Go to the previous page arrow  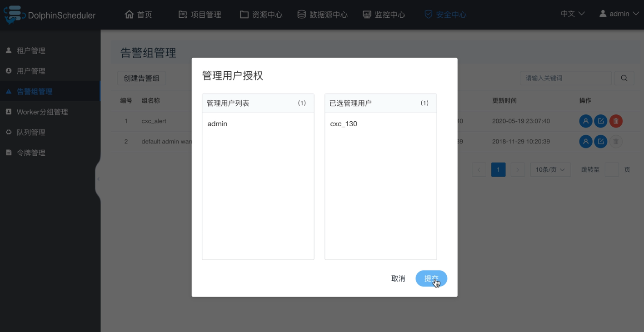(x=479, y=169)
